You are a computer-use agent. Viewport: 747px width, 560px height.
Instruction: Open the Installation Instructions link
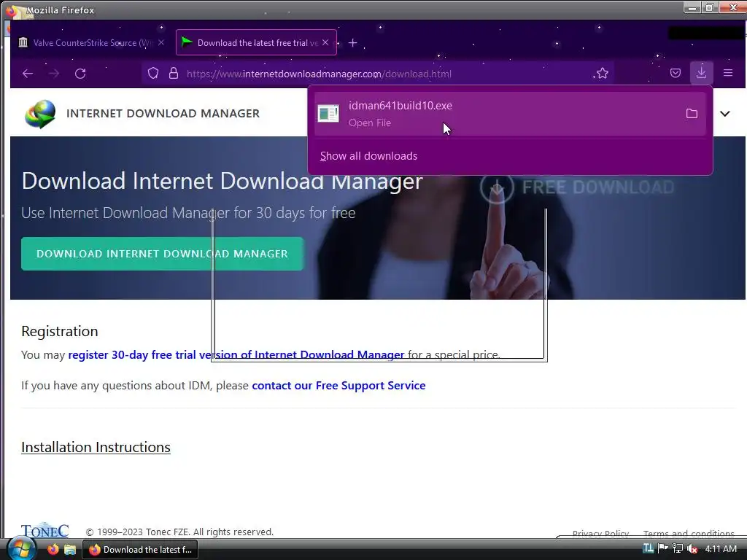[96, 447]
